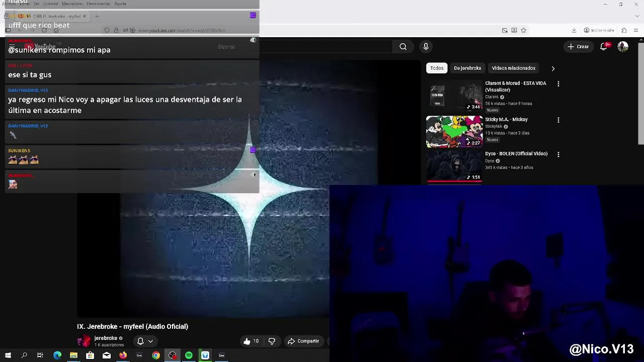This screenshot has width=644, height=362.
Task: Open Windows Start menu
Action: click(x=8, y=355)
